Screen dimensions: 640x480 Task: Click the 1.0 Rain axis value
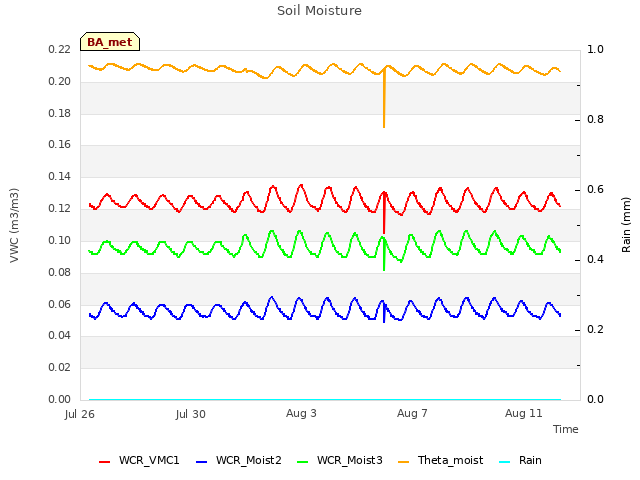tap(595, 49)
